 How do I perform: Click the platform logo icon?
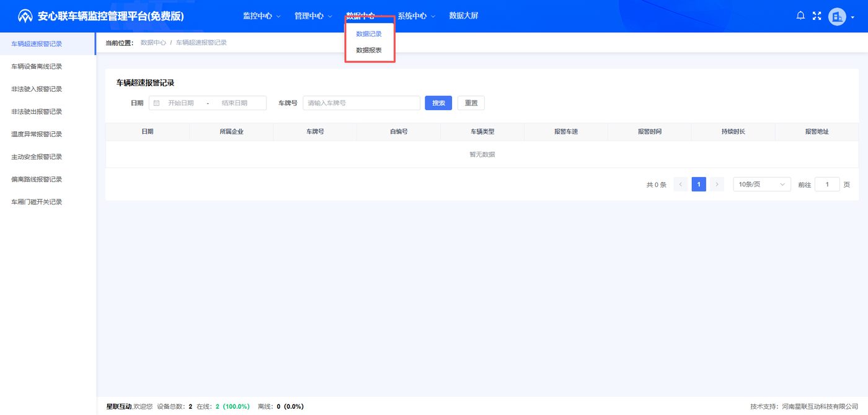[25, 16]
